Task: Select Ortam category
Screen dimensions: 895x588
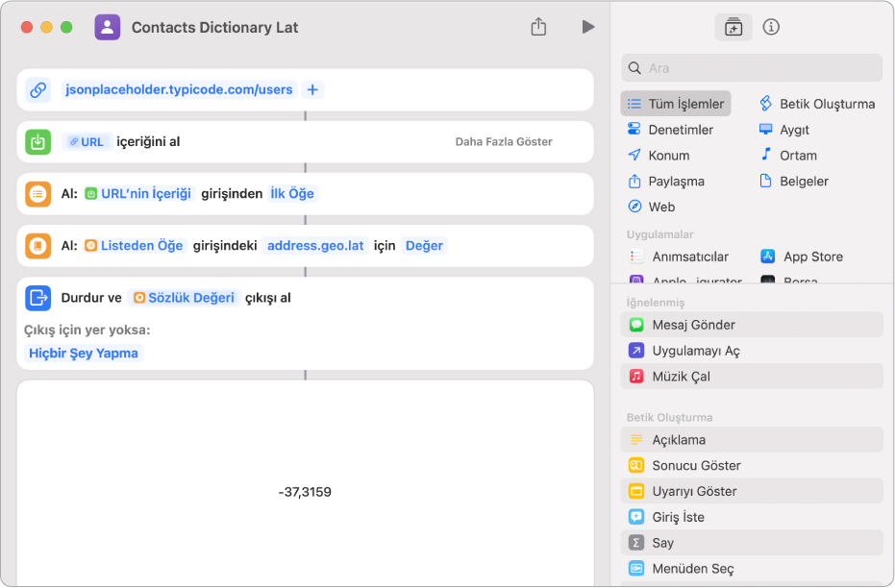Action: (x=787, y=155)
